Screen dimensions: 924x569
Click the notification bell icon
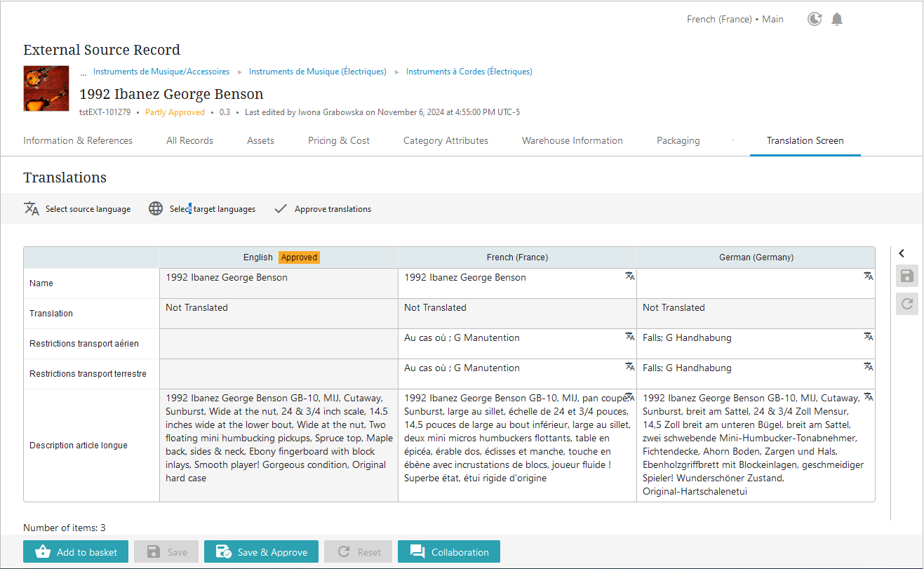(x=837, y=19)
